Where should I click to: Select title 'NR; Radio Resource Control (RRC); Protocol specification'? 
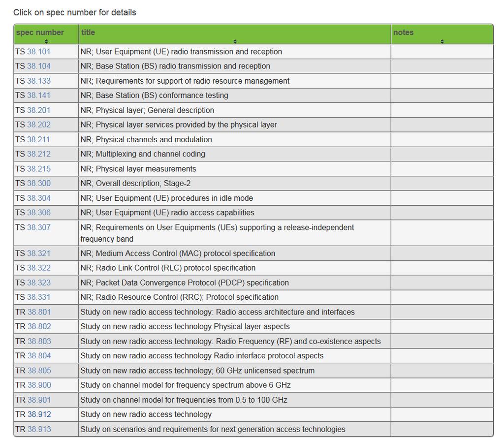180,297
